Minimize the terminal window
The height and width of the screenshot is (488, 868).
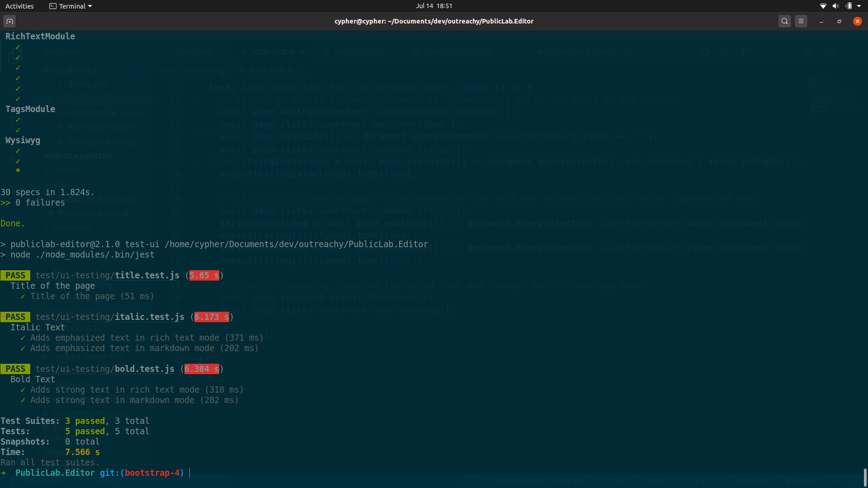click(x=821, y=21)
